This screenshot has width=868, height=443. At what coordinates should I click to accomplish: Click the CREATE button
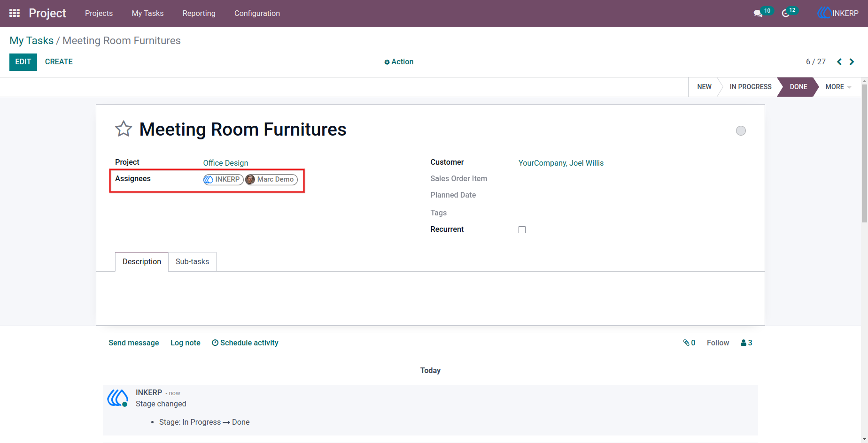[x=59, y=61]
